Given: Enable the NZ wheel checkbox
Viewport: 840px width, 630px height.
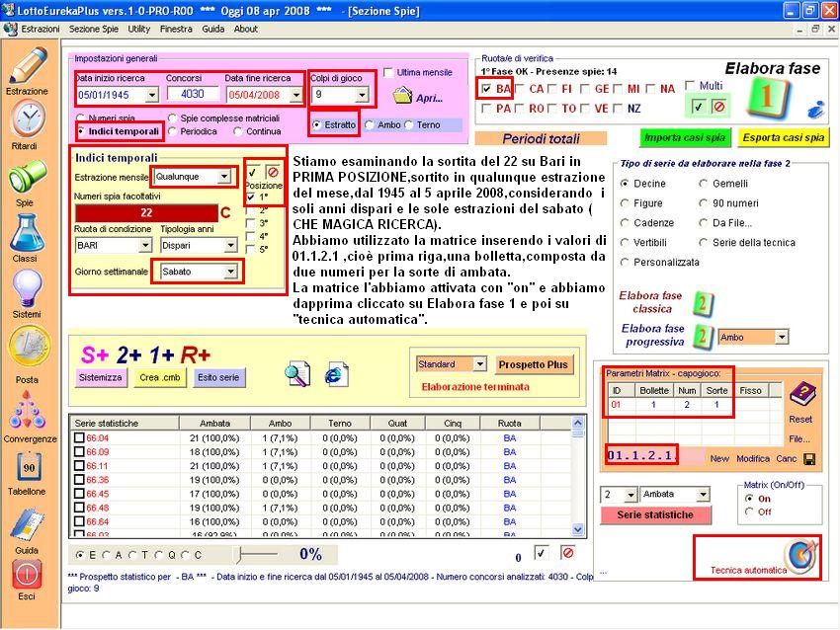Looking at the screenshot, I should (x=617, y=109).
